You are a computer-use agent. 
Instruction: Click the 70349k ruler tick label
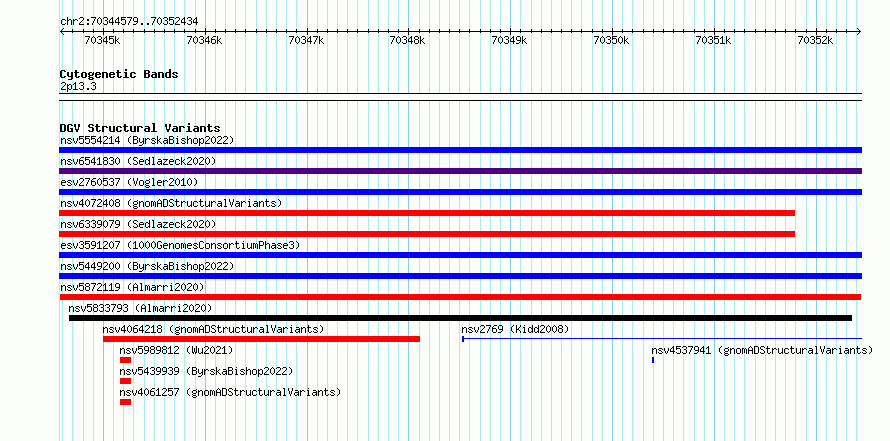[x=510, y=40]
